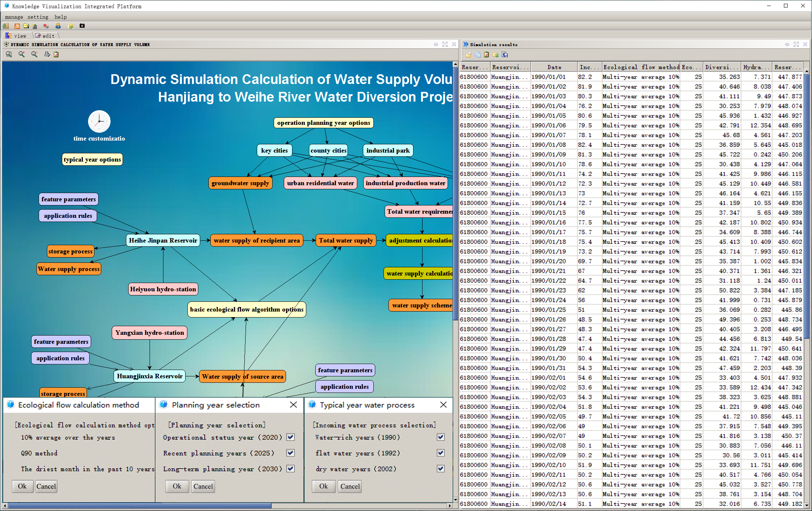The height and width of the screenshot is (511, 812).
Task: Select the zoom-to-region magnifier tool
Action: [x=9, y=54]
